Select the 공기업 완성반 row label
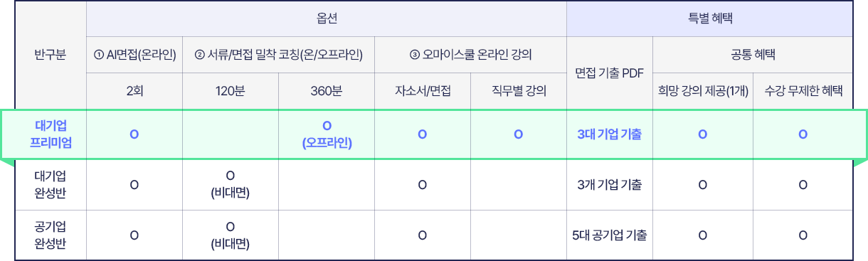 51,235
